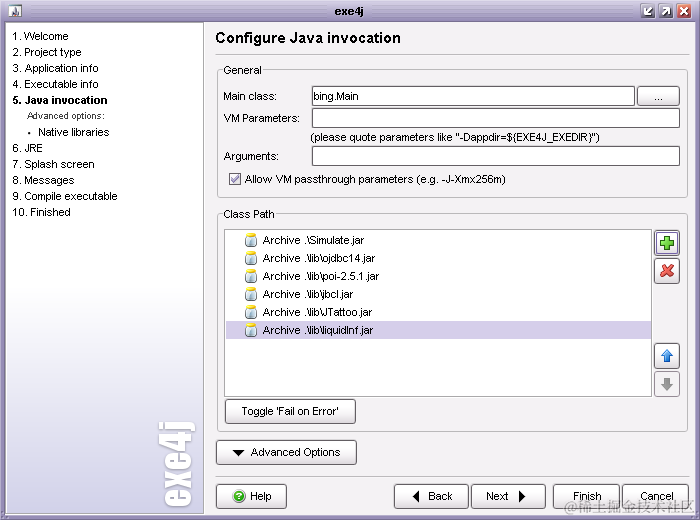
Task: Select step 5 Java invocation
Action: click(x=60, y=100)
